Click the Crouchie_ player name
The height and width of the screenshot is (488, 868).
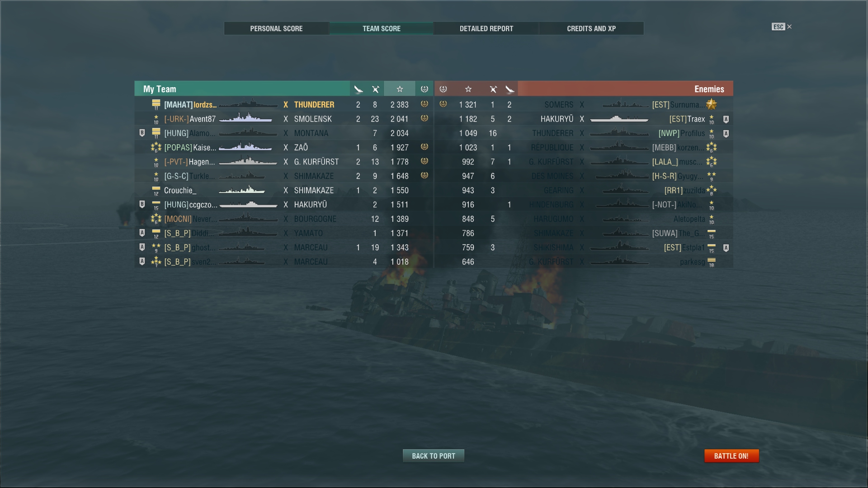click(180, 190)
